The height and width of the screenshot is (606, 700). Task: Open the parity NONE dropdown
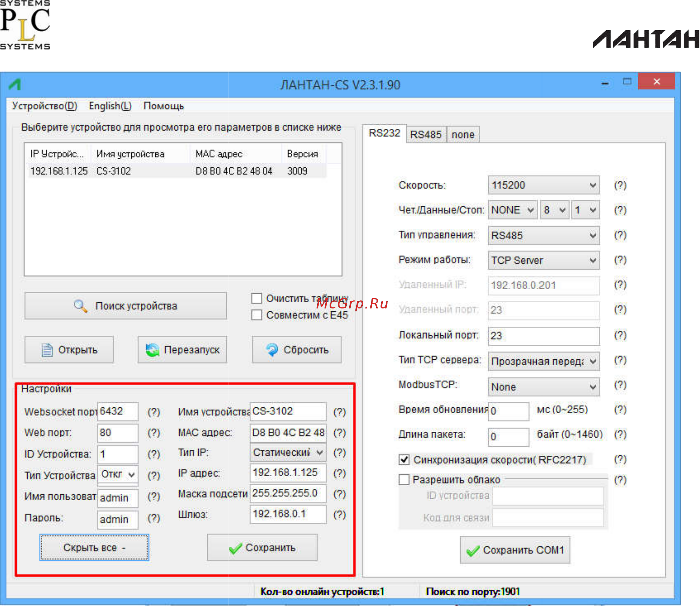point(512,210)
